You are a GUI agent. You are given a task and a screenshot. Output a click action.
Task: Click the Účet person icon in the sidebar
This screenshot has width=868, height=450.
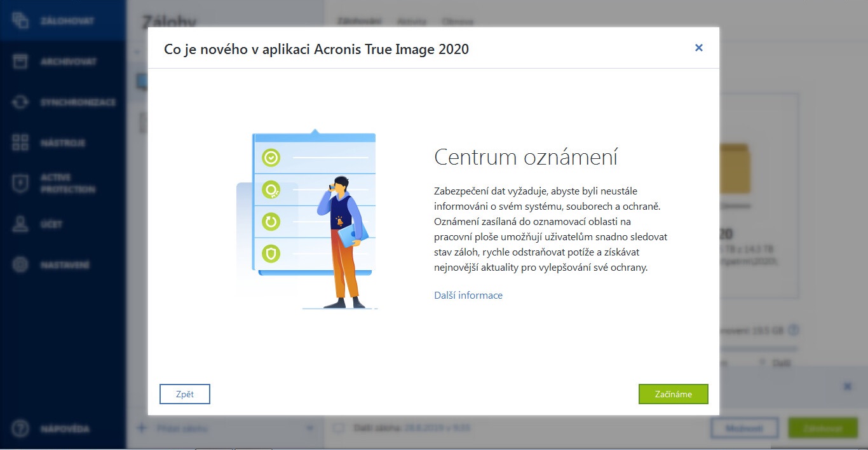point(20,224)
